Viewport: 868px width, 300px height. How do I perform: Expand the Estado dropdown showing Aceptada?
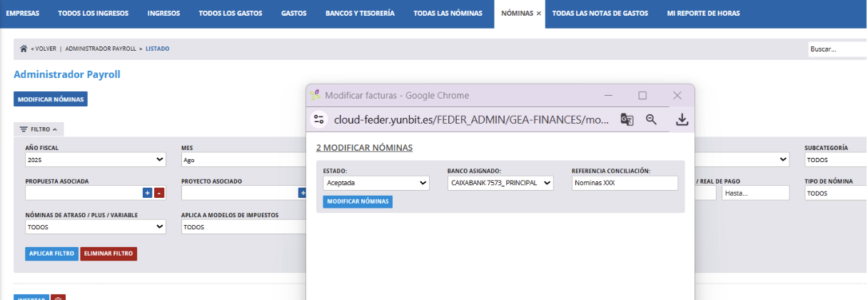coord(376,184)
